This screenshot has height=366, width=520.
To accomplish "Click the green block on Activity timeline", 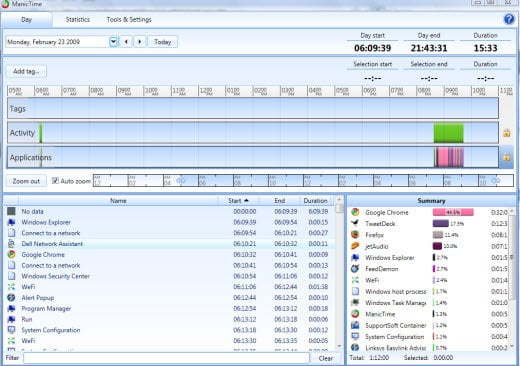I will 448,133.
